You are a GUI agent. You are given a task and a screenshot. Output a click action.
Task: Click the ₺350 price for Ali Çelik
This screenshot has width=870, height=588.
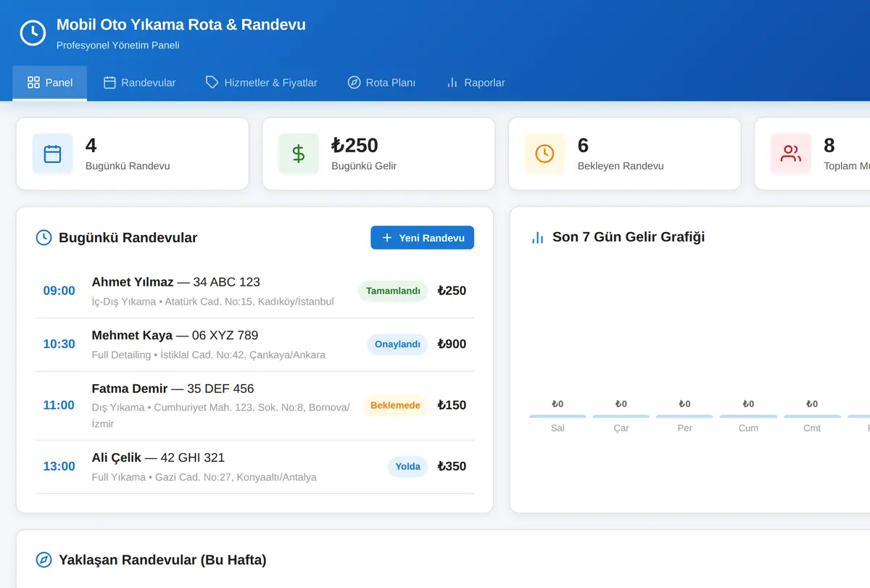452,466
